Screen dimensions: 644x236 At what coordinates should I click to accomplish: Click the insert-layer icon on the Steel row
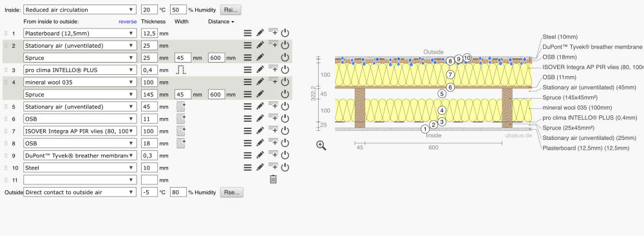pyautogui.click(x=273, y=166)
